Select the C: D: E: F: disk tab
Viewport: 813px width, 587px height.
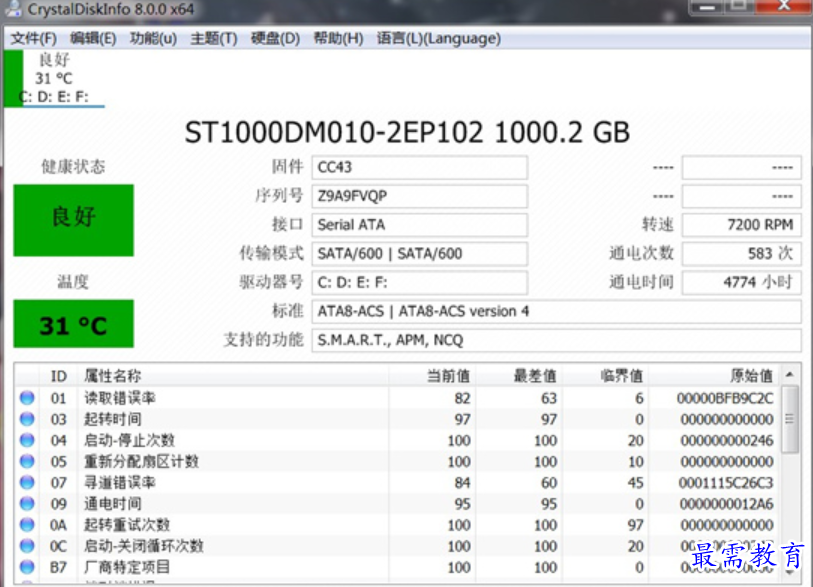(54, 79)
